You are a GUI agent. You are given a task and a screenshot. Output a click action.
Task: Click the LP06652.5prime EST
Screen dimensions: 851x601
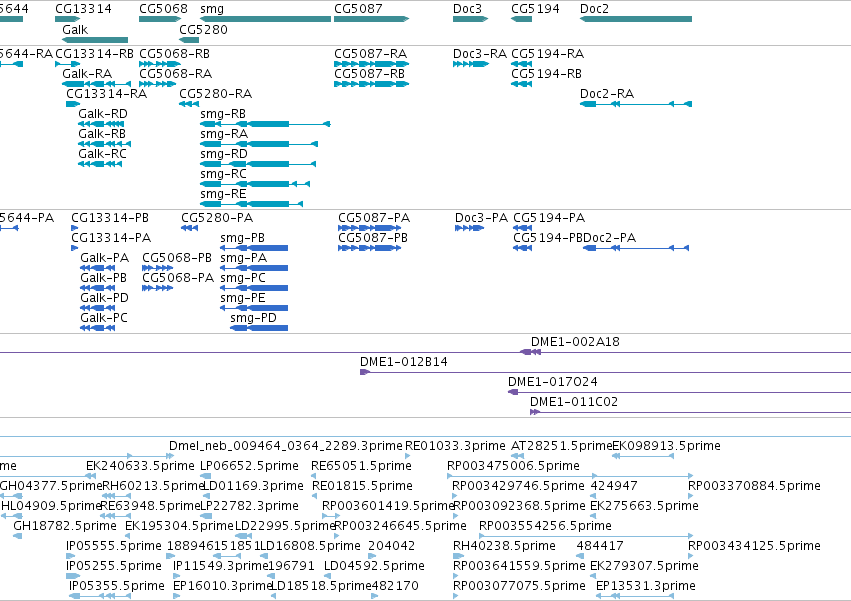[x=206, y=477]
